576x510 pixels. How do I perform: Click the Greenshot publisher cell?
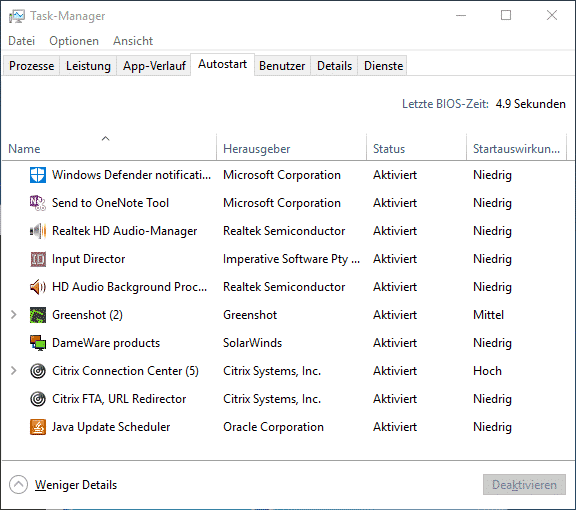pos(250,315)
